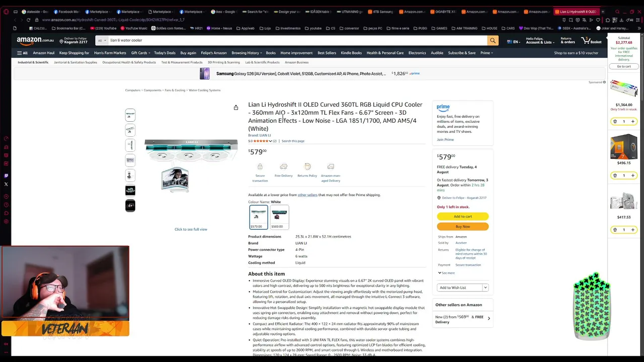Select the colour option priced $589.00
Viewport: 644px width, 362px height.
tap(280, 217)
